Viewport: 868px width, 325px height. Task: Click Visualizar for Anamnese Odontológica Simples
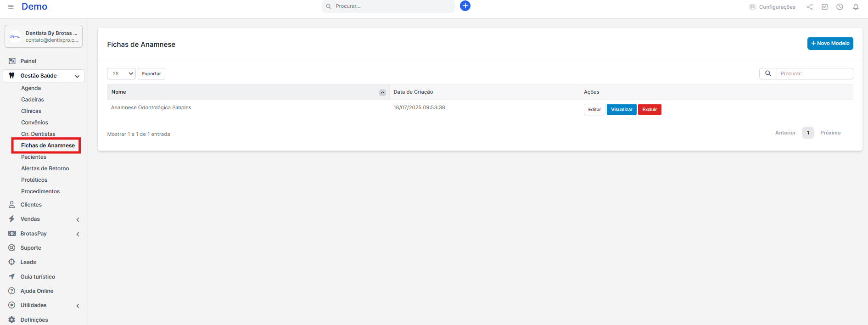(621, 109)
